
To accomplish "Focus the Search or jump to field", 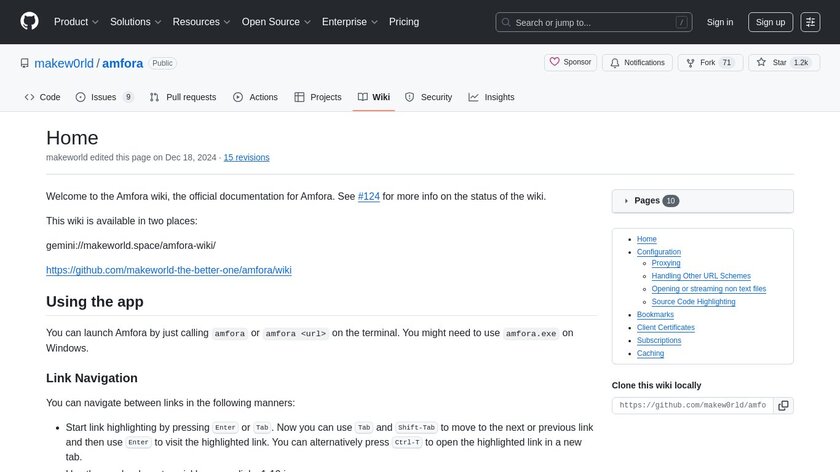I will [x=594, y=22].
